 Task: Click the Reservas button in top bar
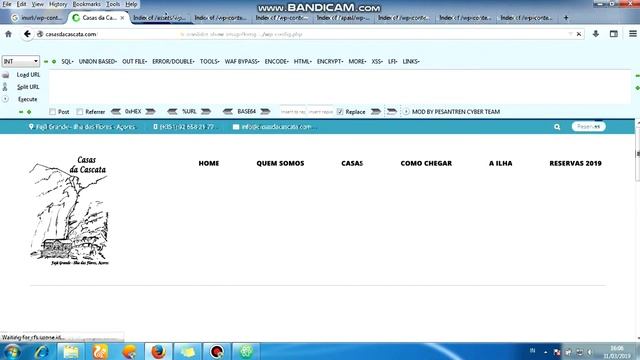589,127
